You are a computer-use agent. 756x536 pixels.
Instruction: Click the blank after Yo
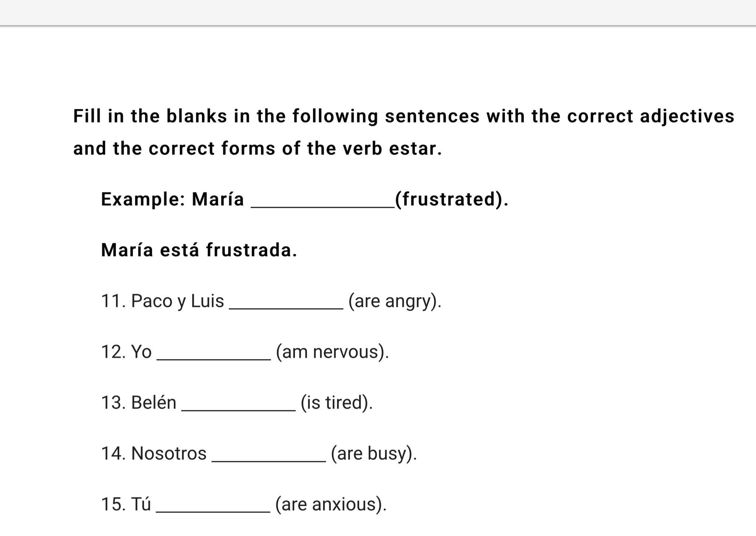214,355
